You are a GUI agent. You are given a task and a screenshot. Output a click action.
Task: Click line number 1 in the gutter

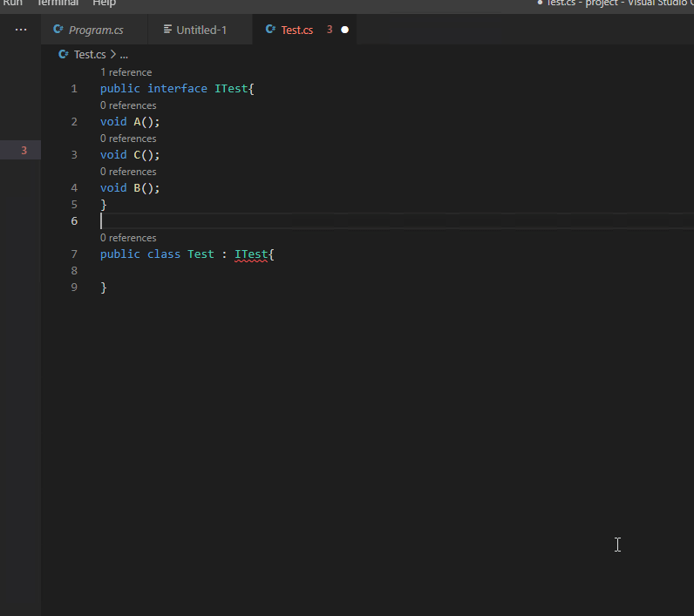(74, 89)
